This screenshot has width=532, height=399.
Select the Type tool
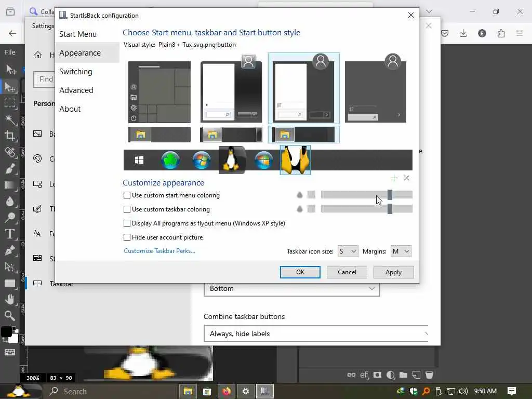10,234
